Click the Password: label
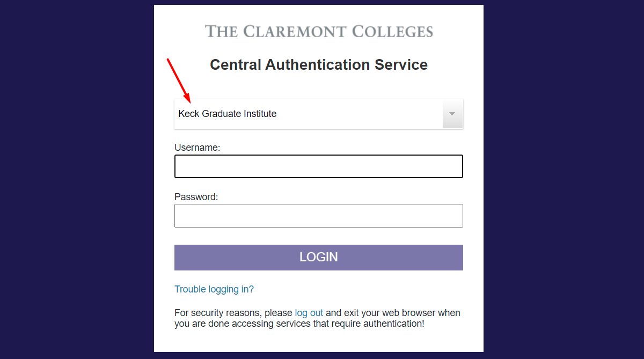This screenshot has height=359, width=644. 196,197
